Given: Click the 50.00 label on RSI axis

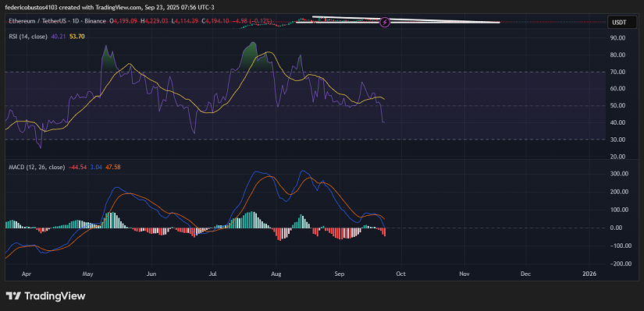Looking at the screenshot, I should point(617,106).
